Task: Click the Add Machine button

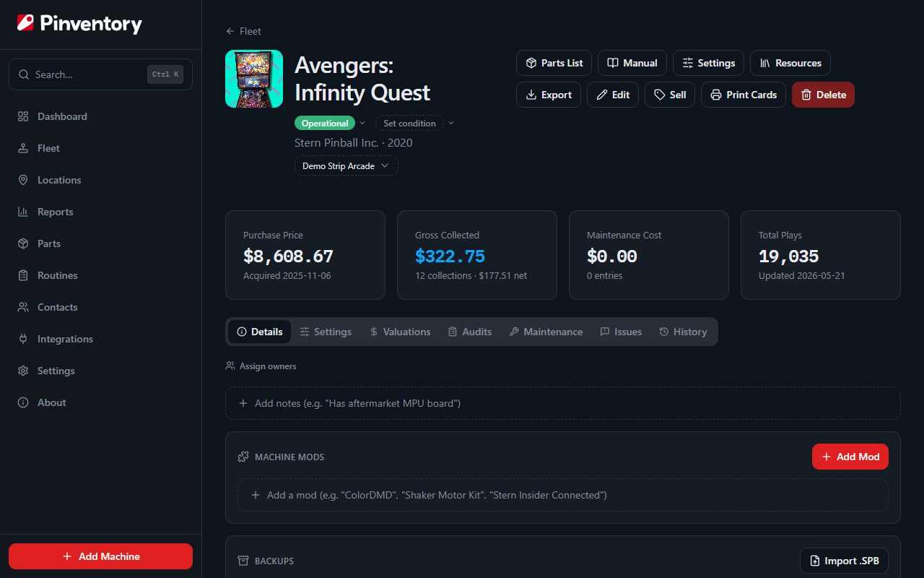Action: coord(100,556)
